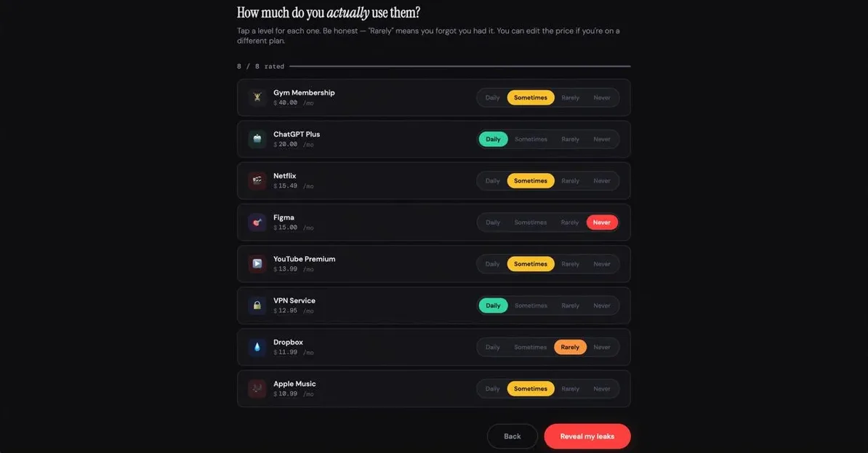Click the Dropbox droplet icon
Viewport: 868px width, 453px height.
point(257,346)
